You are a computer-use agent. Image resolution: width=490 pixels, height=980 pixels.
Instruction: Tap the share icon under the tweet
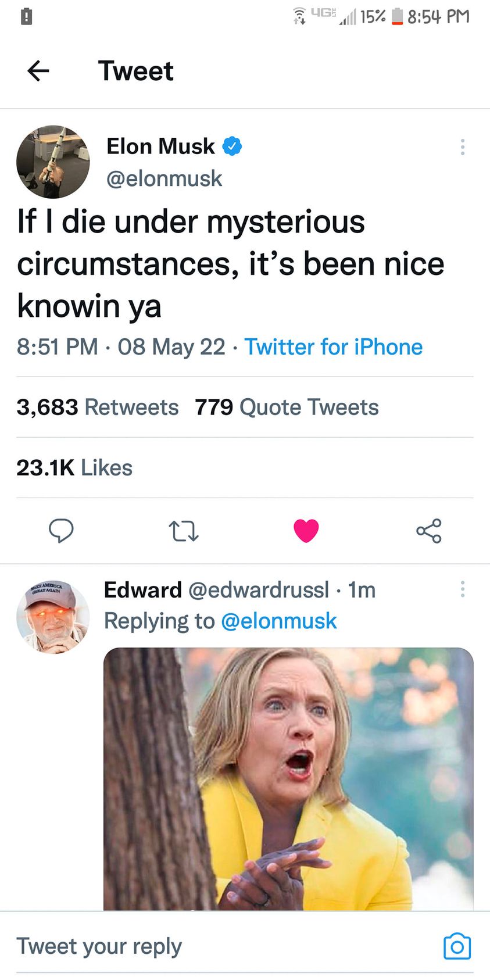(x=429, y=531)
